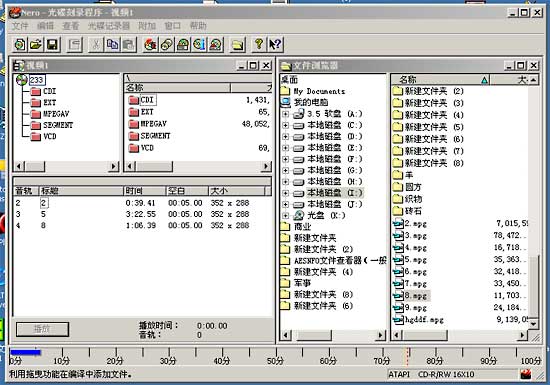
Task: Open the 帮助 menu
Action: (198, 26)
